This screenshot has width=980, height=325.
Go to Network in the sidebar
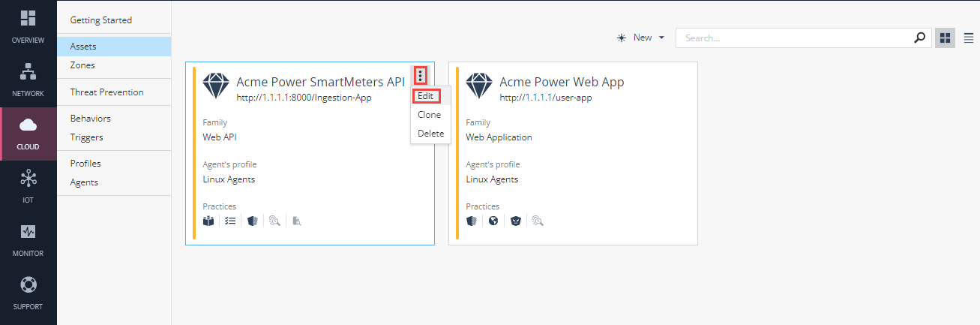(x=28, y=72)
